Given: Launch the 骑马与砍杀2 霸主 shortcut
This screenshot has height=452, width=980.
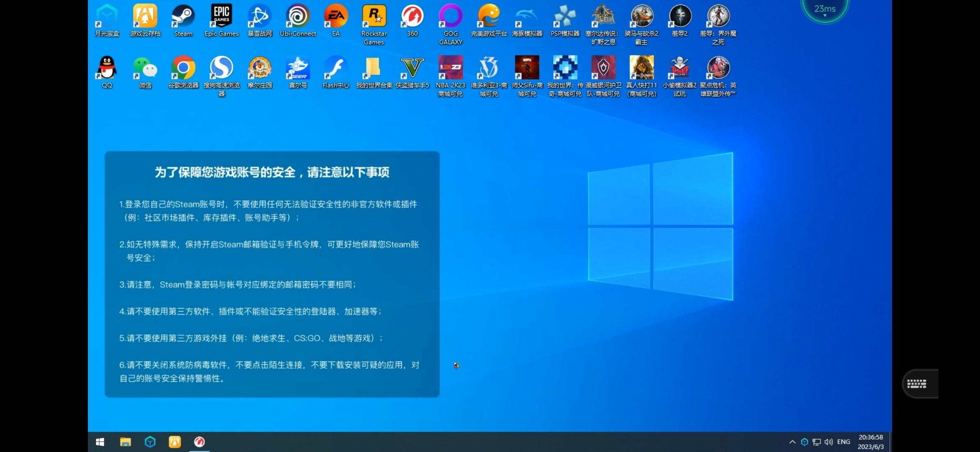Looking at the screenshot, I should coord(641,25).
